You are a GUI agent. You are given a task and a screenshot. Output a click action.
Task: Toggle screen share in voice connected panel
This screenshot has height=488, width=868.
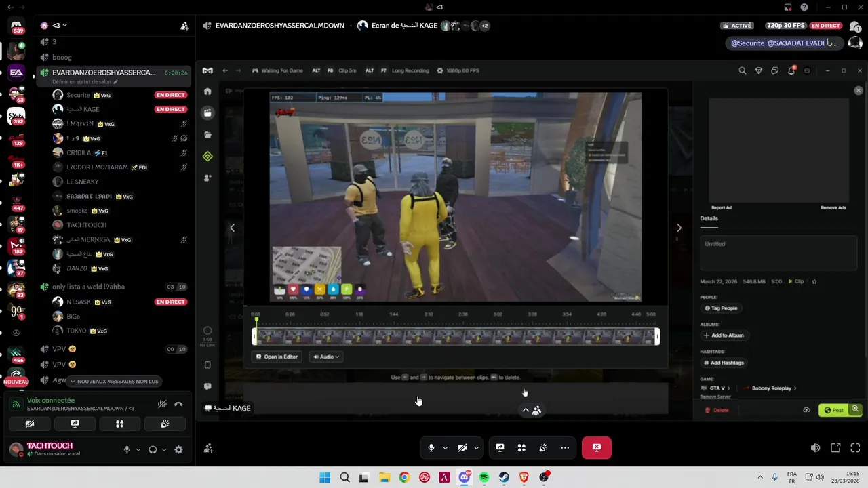[x=75, y=424]
